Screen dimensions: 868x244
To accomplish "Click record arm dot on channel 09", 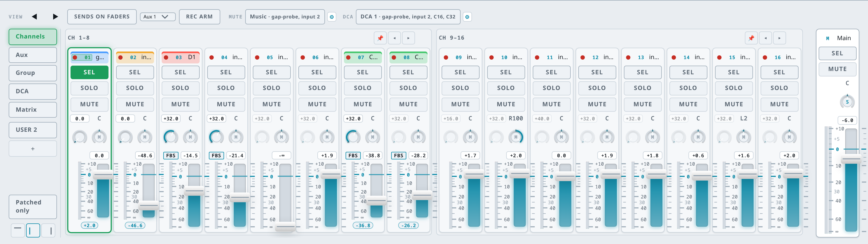I will tap(446, 58).
